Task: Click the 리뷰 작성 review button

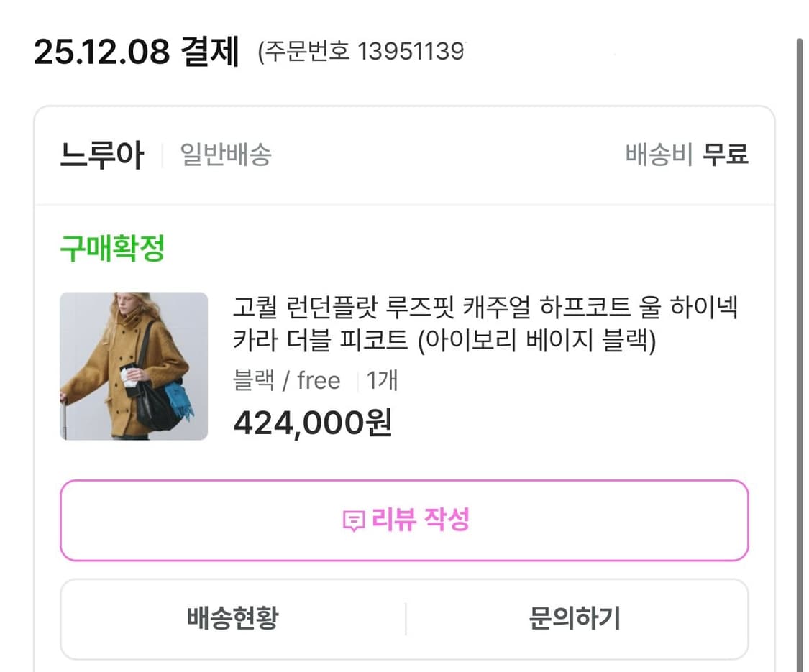Action: point(406,520)
